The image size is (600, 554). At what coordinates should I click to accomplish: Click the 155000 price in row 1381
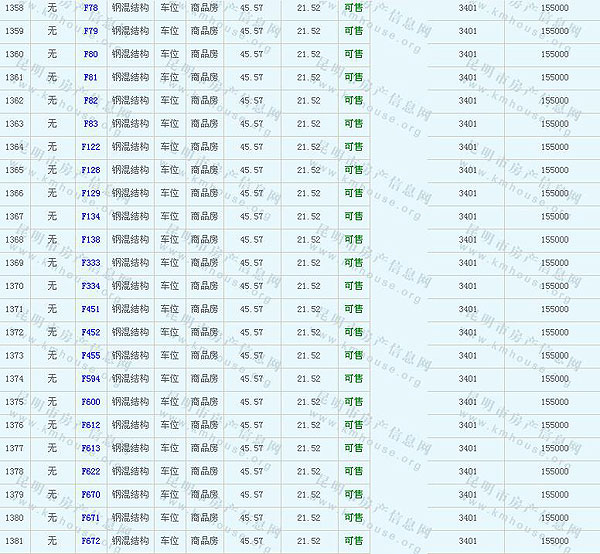[x=554, y=541]
